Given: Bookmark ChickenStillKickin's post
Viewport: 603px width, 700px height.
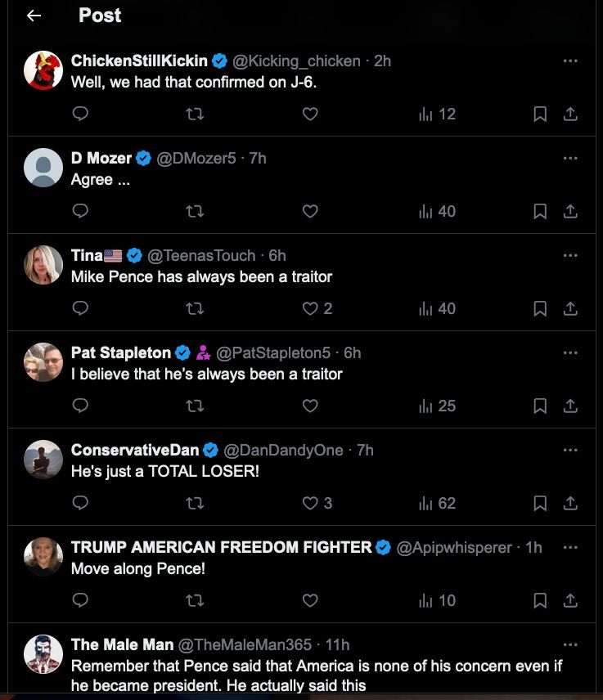Looking at the screenshot, I should (x=540, y=114).
